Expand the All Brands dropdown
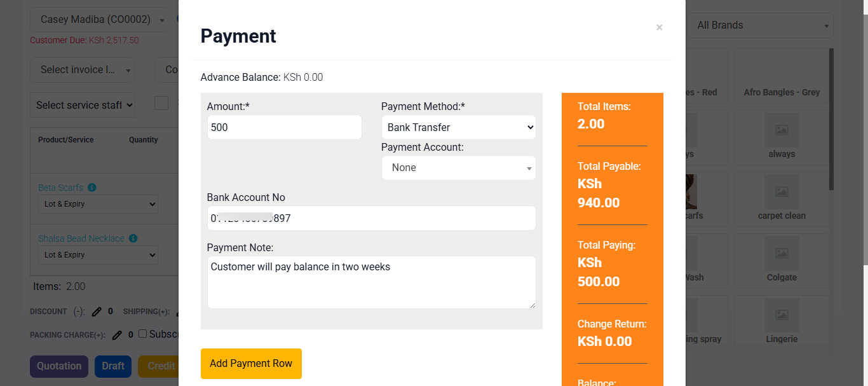This screenshot has height=386, width=868. [760, 25]
